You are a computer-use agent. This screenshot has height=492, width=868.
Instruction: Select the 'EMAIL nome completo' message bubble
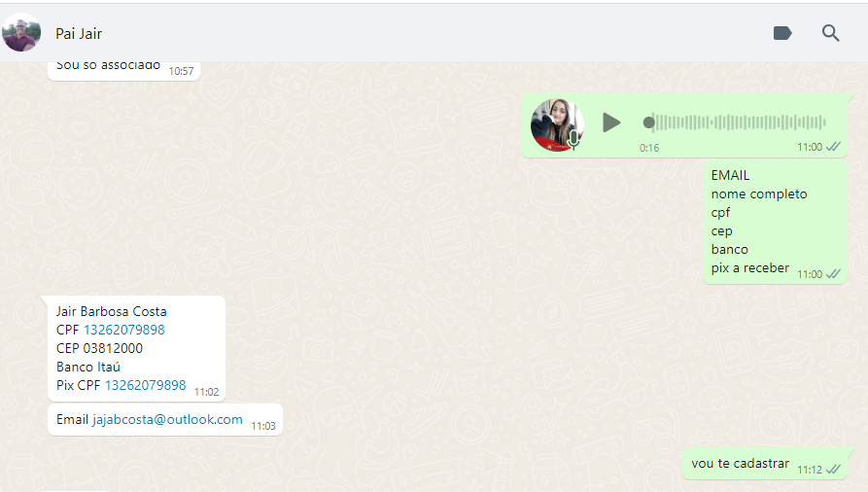coord(775,222)
